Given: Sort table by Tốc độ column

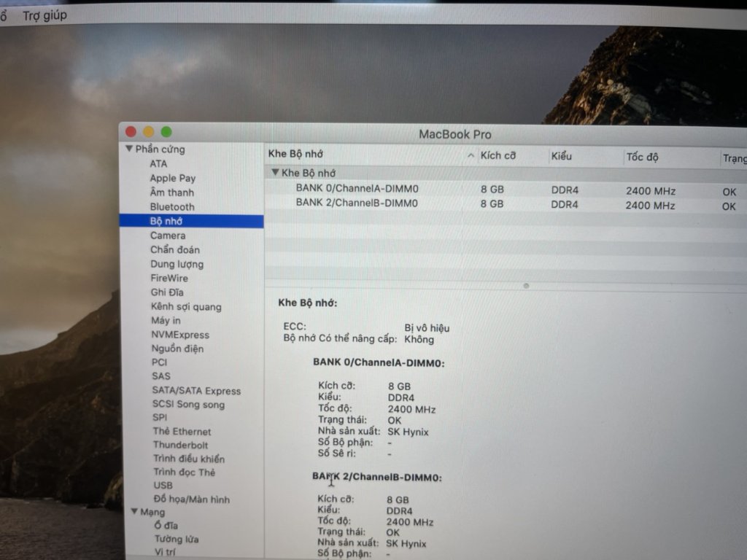Looking at the screenshot, I should tap(643, 157).
